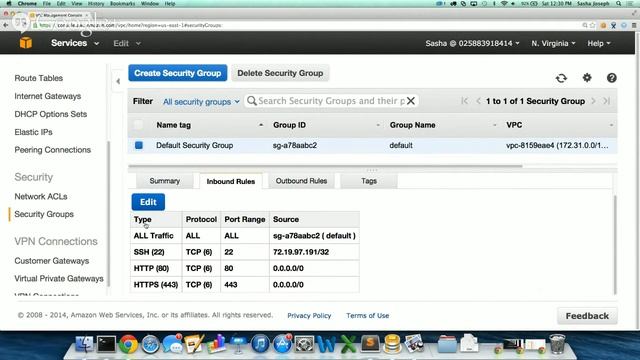This screenshot has width=640, height=360.
Task: Open the All security groups filter dropdown
Action: 201,102
